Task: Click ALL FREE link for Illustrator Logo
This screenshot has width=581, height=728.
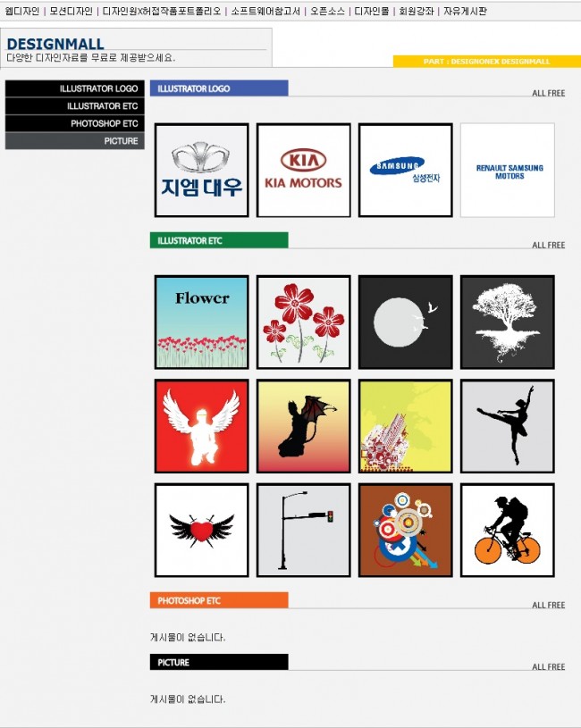Action: click(x=549, y=93)
